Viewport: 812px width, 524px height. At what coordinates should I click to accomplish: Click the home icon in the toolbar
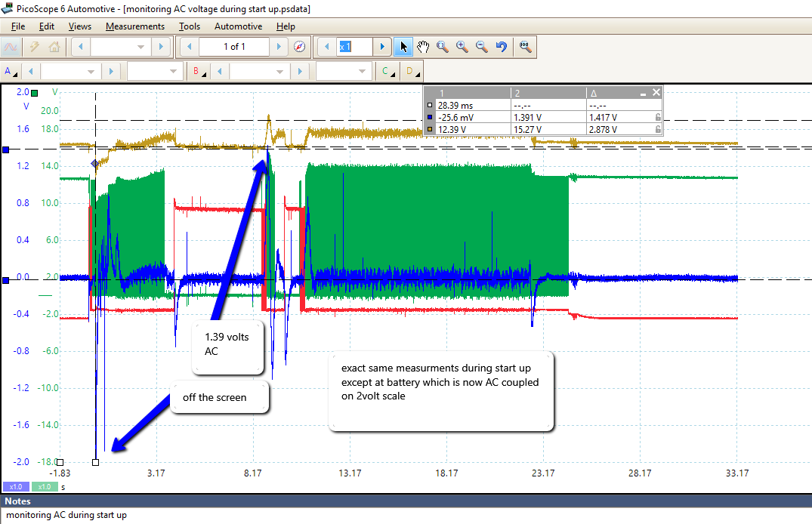pos(54,47)
